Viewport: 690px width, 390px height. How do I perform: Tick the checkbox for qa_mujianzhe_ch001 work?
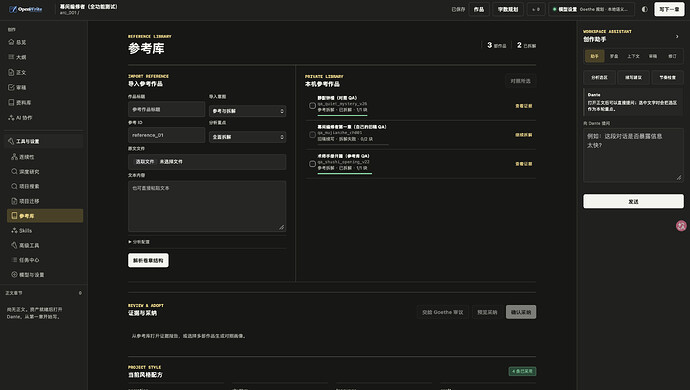(x=312, y=135)
